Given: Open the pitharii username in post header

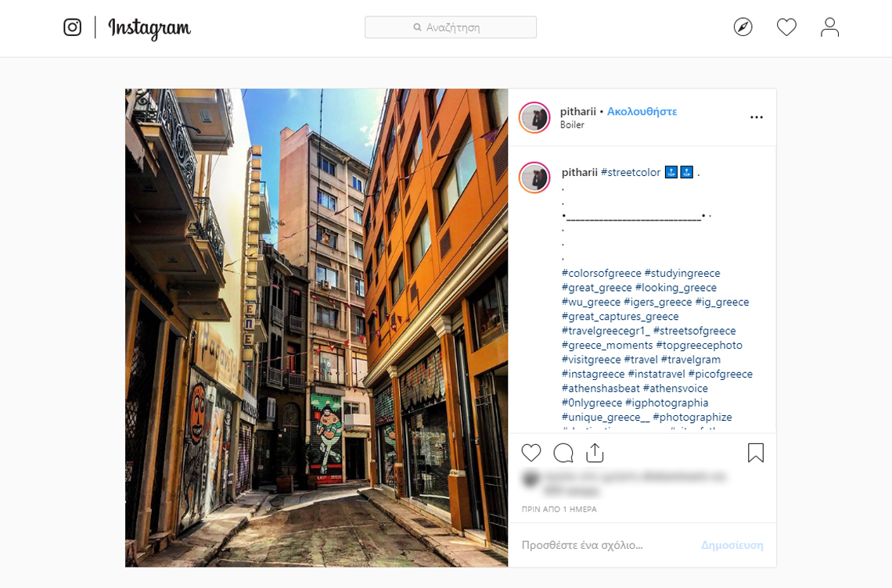Looking at the screenshot, I should [577, 111].
